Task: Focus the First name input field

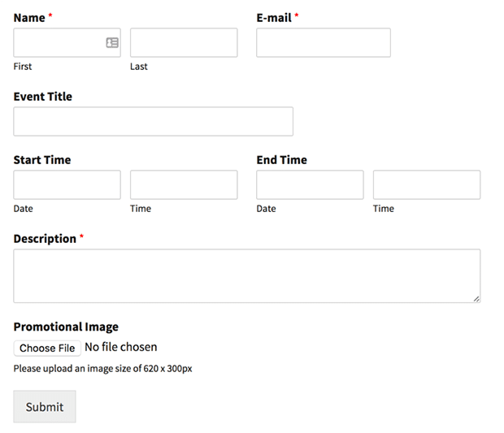Action: click(x=67, y=43)
